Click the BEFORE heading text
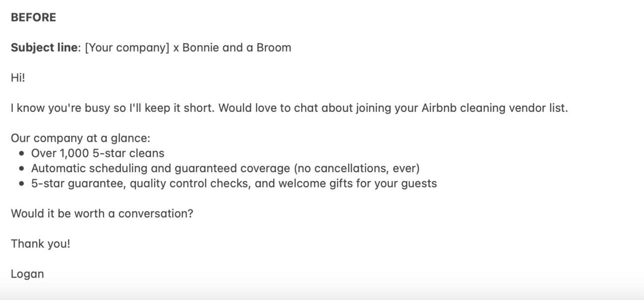The width and height of the screenshot is (644, 300). [33, 17]
